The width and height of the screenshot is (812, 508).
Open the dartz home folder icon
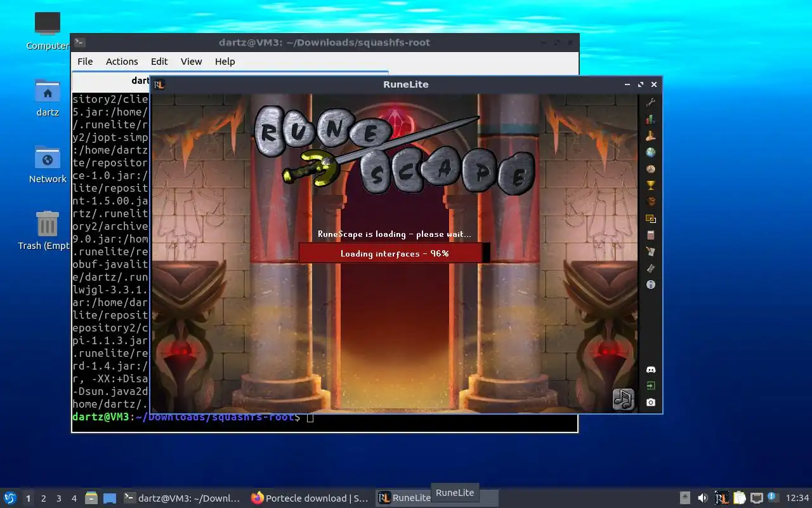(48, 97)
